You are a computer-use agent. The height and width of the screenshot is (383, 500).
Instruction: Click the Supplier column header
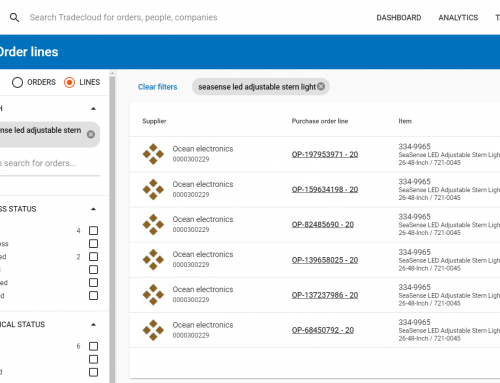(x=154, y=121)
